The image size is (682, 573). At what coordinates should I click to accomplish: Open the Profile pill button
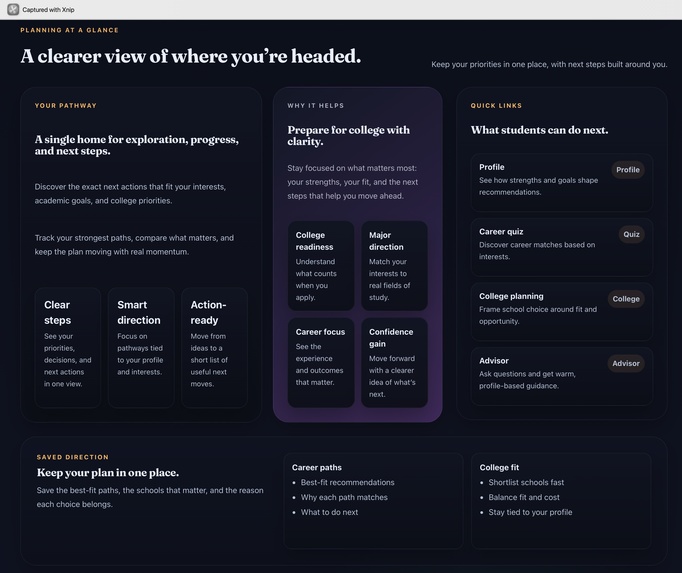(x=628, y=170)
